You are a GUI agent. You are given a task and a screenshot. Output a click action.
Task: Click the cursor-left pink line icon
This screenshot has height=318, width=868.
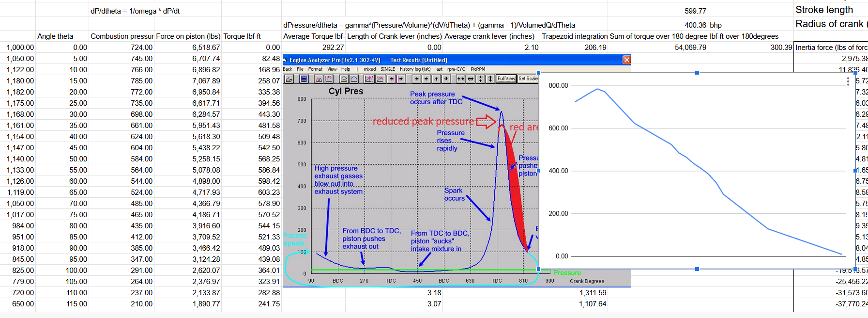click(x=391, y=79)
